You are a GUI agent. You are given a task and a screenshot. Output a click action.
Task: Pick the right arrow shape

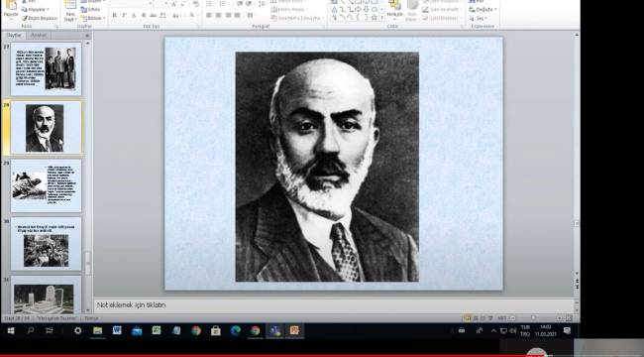[358, 10]
